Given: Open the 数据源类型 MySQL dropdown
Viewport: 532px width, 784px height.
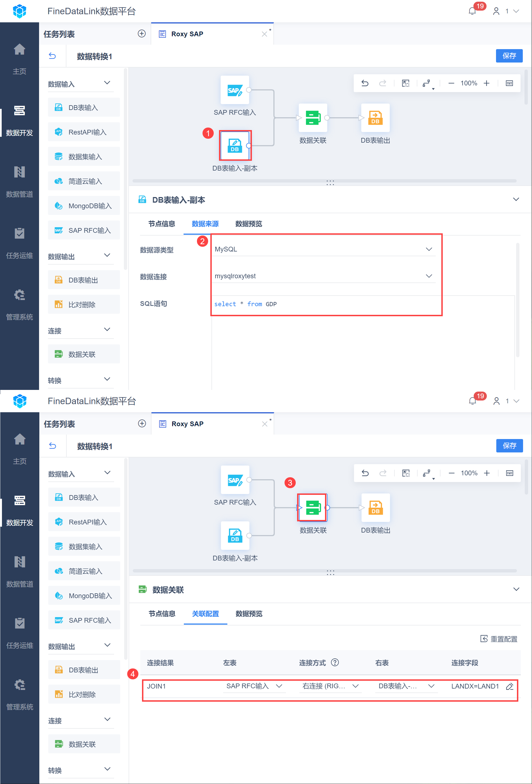Looking at the screenshot, I should [324, 249].
